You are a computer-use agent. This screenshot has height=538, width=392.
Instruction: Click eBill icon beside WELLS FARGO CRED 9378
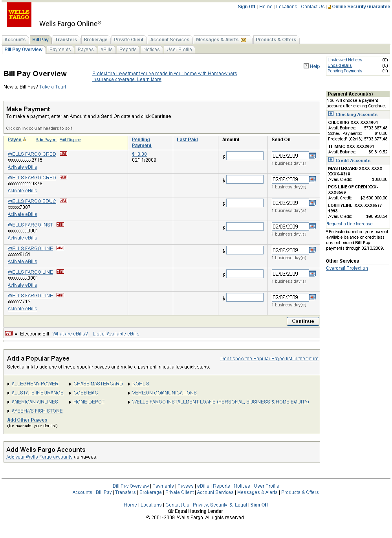pos(63,177)
